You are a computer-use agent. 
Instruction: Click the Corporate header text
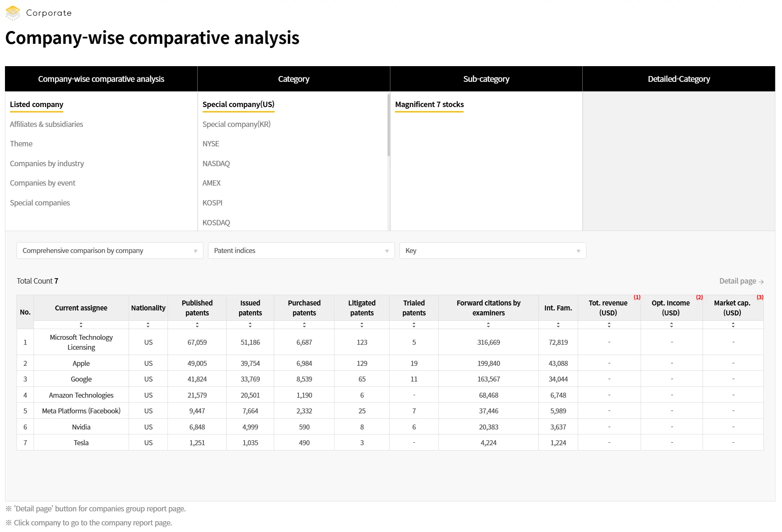point(49,13)
